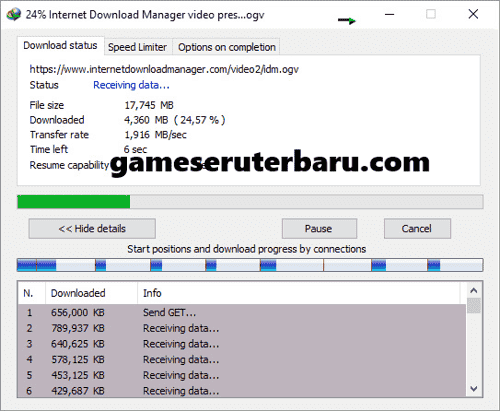Viewport: 500px width, 411px height.
Task: Click the N. column header
Action: pyautogui.click(x=31, y=293)
